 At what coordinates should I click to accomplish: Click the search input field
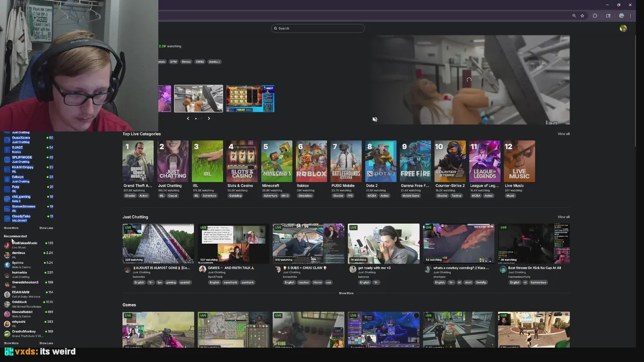317,28
